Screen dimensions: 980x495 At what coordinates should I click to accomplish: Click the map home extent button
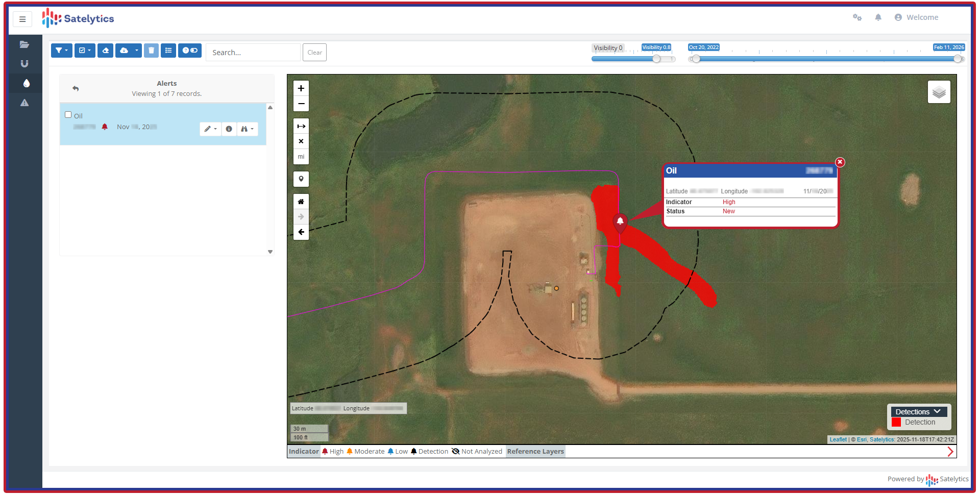tap(301, 202)
